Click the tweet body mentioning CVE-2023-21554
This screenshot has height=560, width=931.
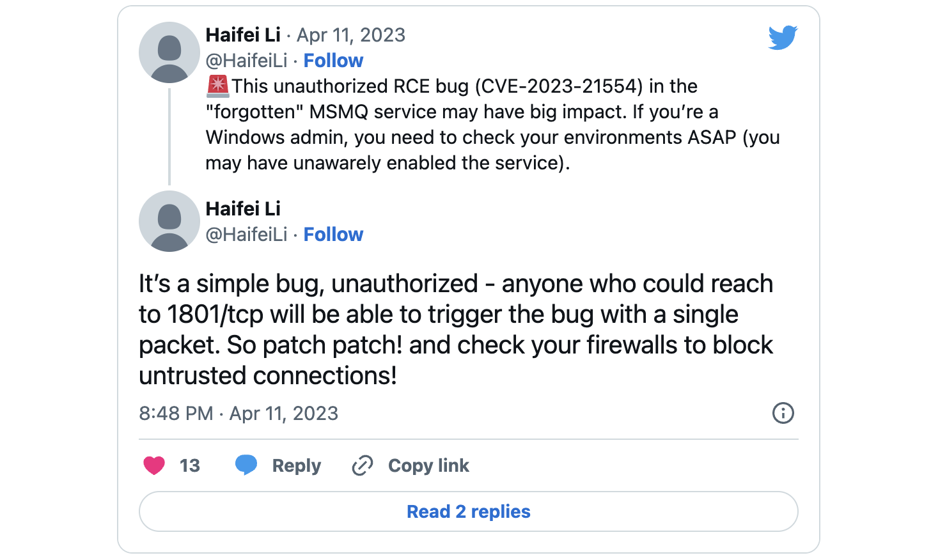click(492, 124)
